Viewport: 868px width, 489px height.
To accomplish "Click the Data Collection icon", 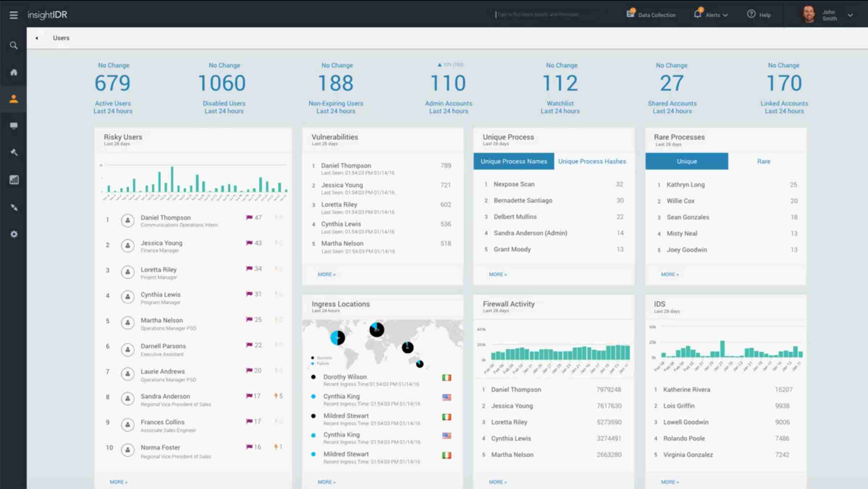I will [x=631, y=14].
